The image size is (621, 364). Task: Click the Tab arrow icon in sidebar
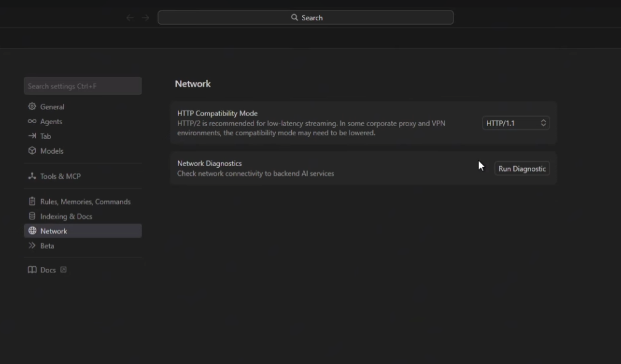point(32,136)
